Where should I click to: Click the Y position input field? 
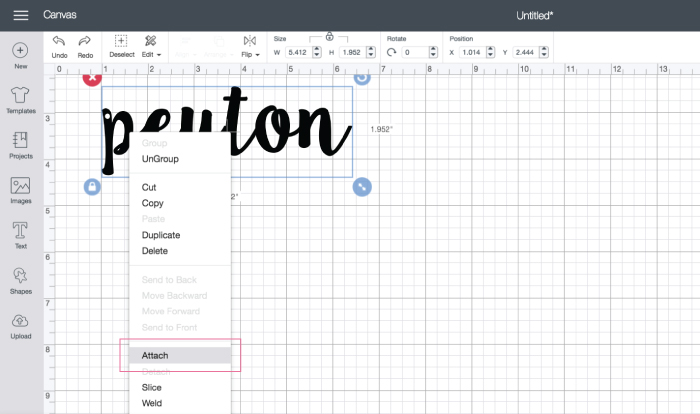525,52
